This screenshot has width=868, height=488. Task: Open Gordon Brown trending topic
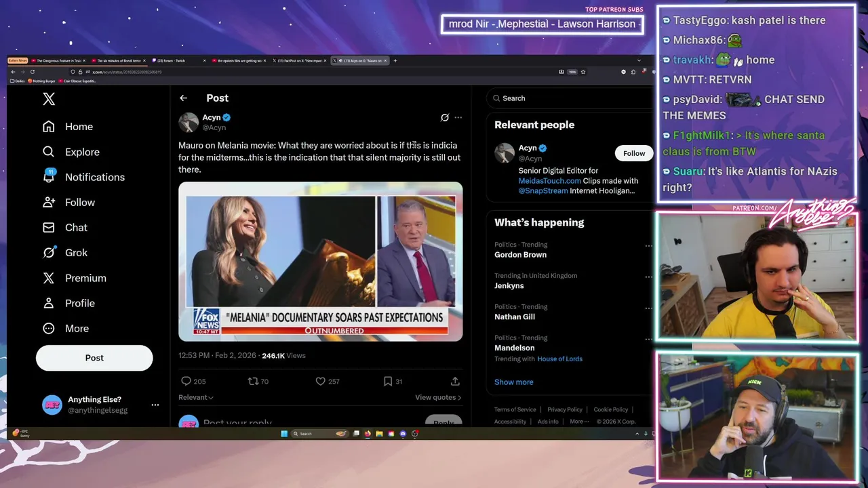pyautogui.click(x=520, y=255)
